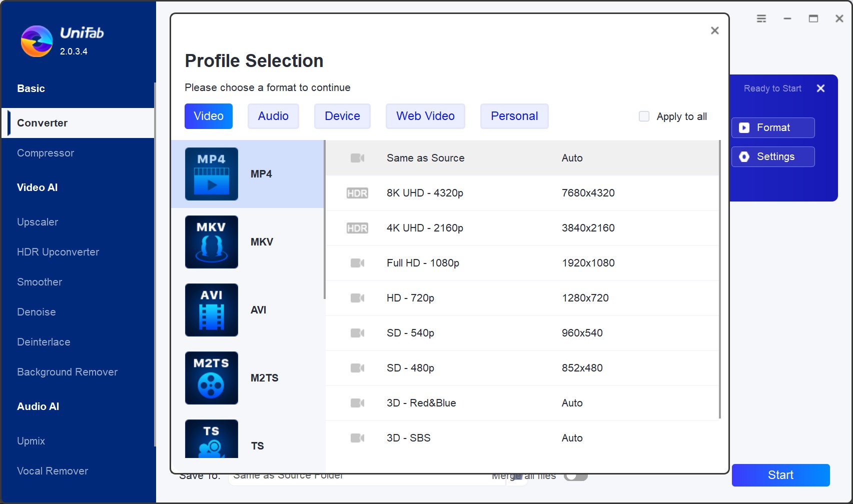Click camera icon for Same as Source
This screenshot has width=853, height=504.
click(x=357, y=158)
